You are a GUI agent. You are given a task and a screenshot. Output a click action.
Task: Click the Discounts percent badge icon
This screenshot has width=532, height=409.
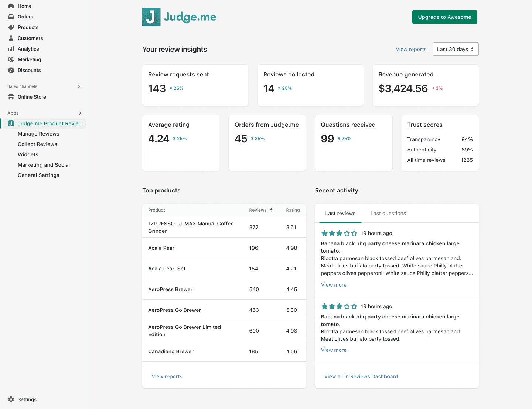[11, 70]
